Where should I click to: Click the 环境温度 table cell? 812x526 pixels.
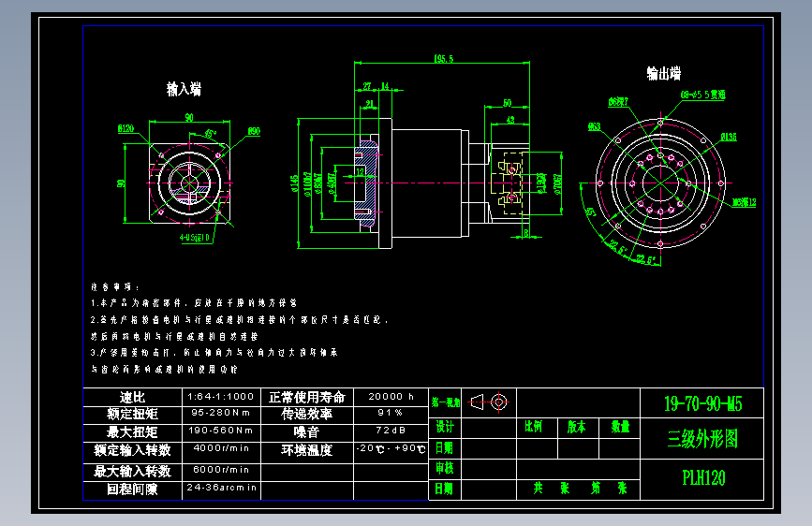click(307, 450)
